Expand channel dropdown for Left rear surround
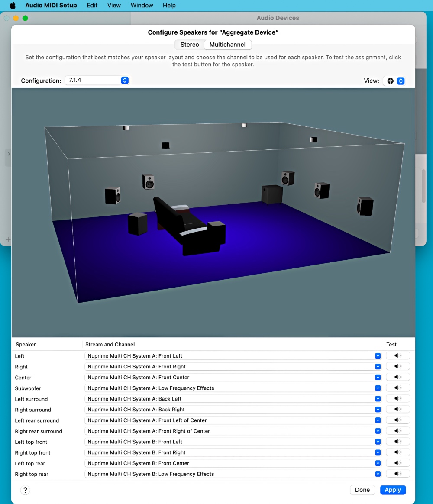Viewport: 433px width, 504px height. [x=378, y=420]
